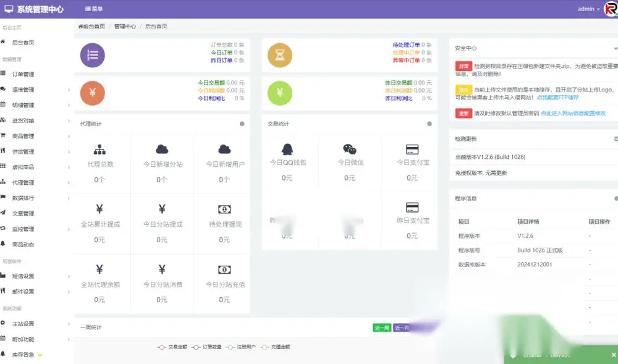Go to 前台首页 in the breadcrumb
Viewport: 618px width, 364px height.
pyautogui.click(x=92, y=27)
